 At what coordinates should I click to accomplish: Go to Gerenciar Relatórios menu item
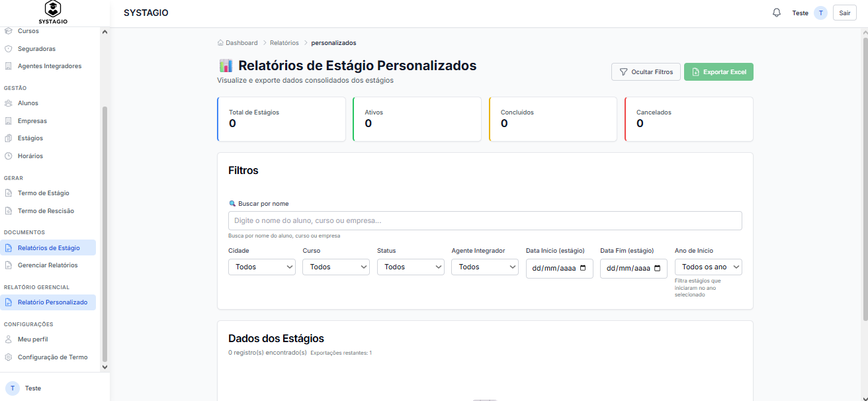48,265
